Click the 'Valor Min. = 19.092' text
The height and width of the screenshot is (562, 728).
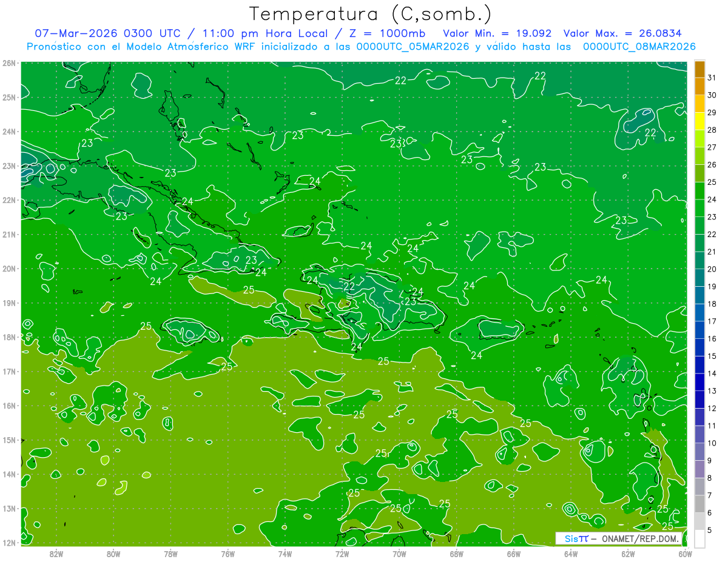coord(497,33)
